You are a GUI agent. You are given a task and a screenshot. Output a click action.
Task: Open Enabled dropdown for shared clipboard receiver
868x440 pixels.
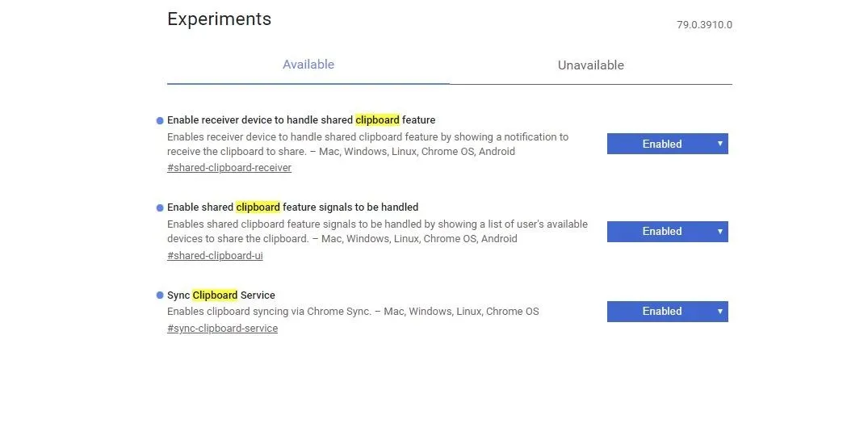pos(667,144)
